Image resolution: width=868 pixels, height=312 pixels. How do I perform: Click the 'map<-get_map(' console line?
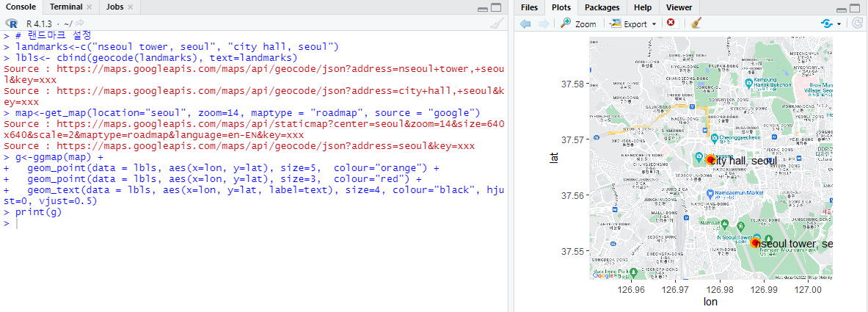coord(247,113)
